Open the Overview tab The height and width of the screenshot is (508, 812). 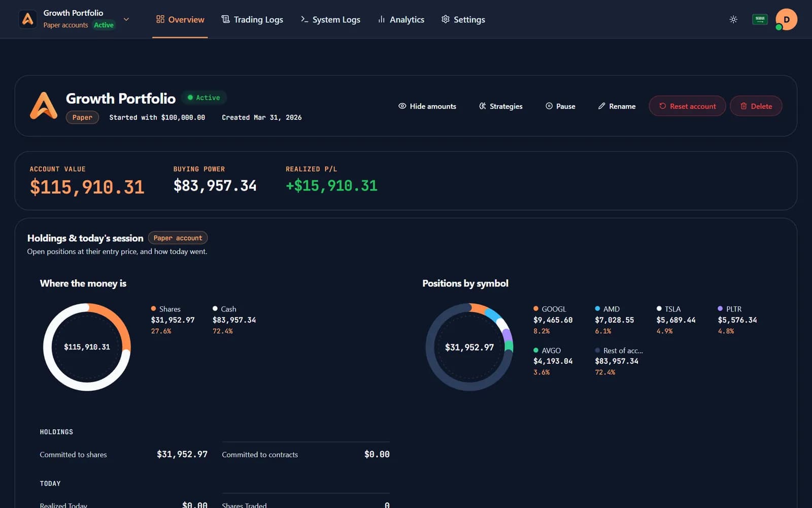180,19
